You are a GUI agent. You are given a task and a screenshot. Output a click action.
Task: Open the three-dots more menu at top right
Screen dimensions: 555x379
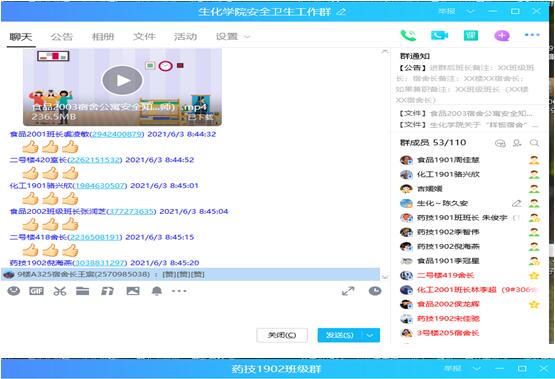pyautogui.click(x=532, y=35)
